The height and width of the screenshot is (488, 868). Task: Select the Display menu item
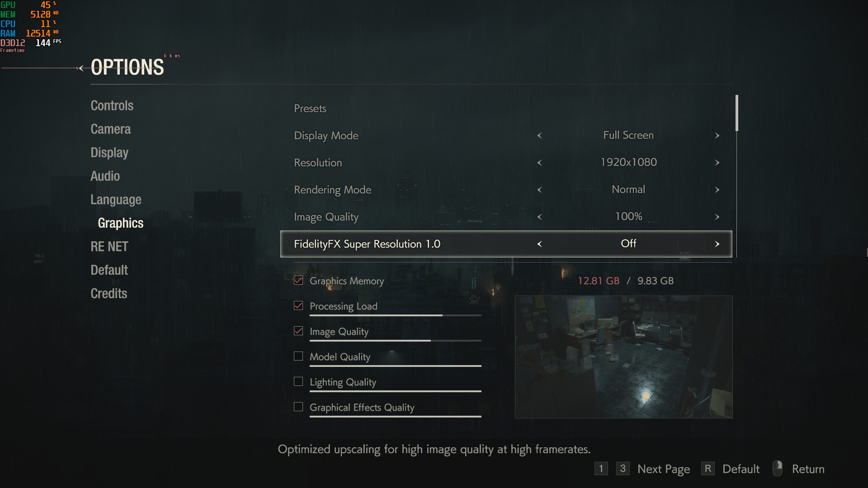(x=109, y=152)
